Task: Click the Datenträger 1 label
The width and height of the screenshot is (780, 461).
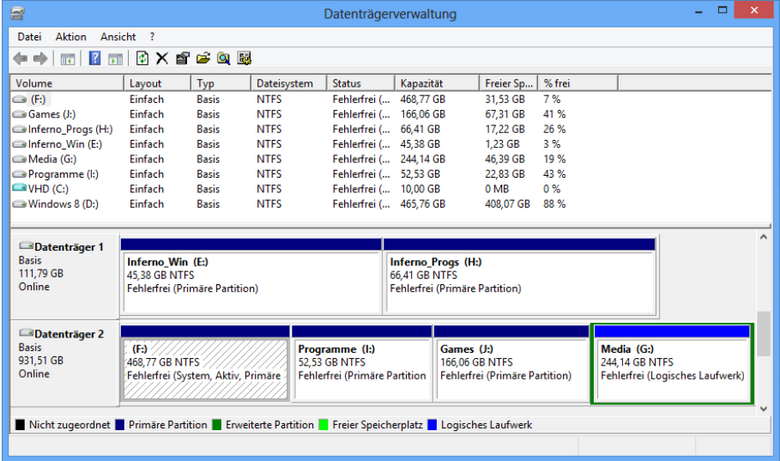Action: point(69,247)
